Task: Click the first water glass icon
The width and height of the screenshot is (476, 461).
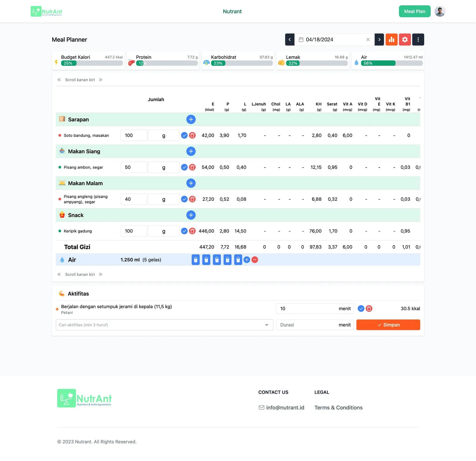Action: (195, 260)
